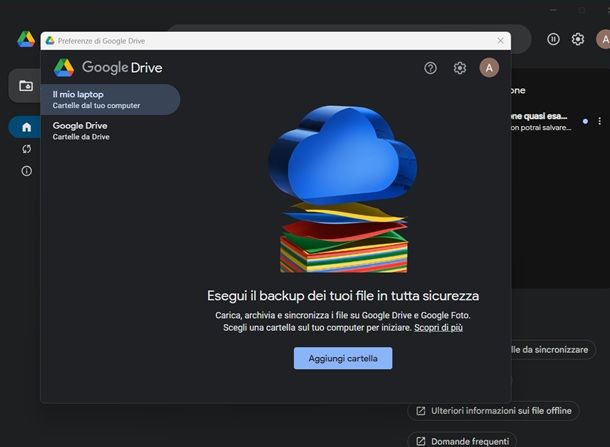
Task: Open the folder icon in the background sidebar
Action: point(26,86)
